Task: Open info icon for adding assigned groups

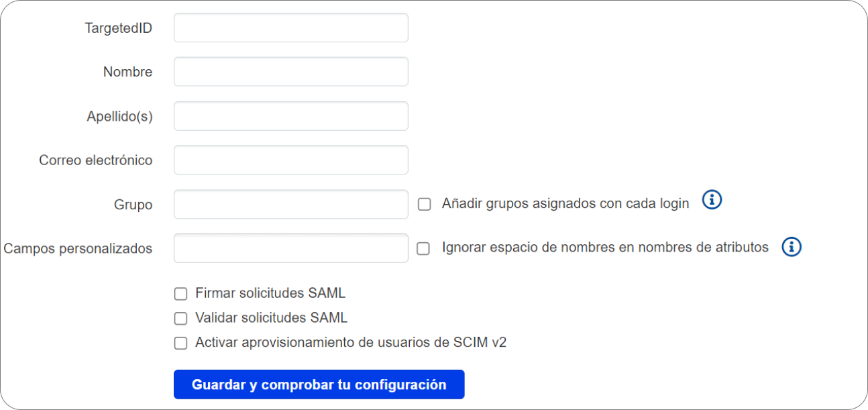Action: pos(712,200)
